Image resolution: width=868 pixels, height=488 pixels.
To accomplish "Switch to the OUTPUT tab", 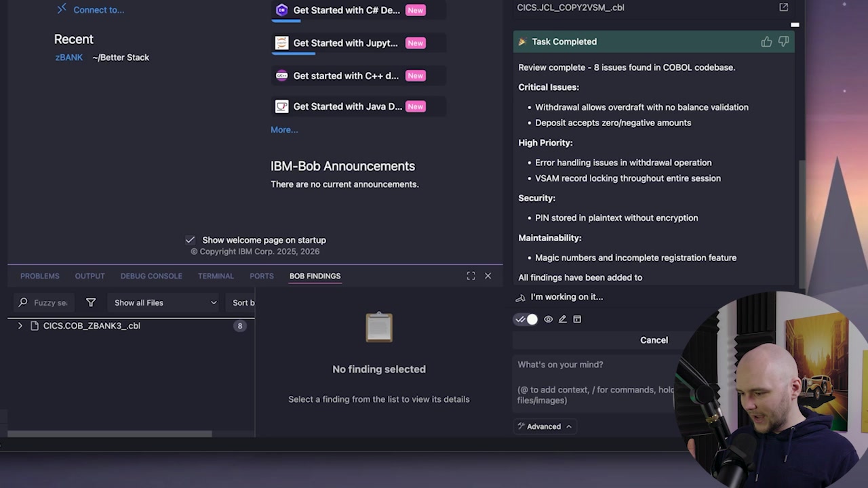I will pyautogui.click(x=90, y=276).
